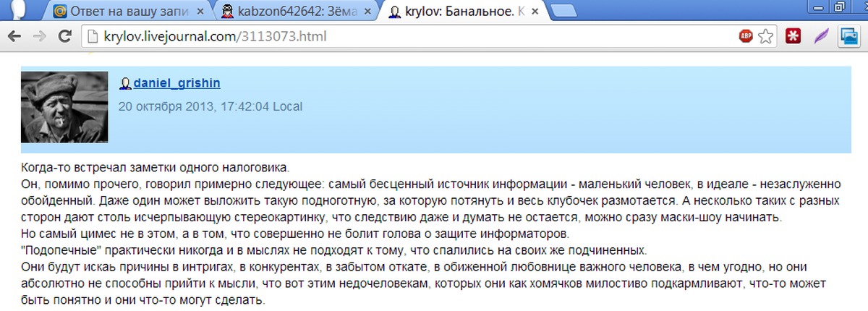The image size is (868, 311).
Task: Click the purple feather extension icon
Action: coord(821,35)
